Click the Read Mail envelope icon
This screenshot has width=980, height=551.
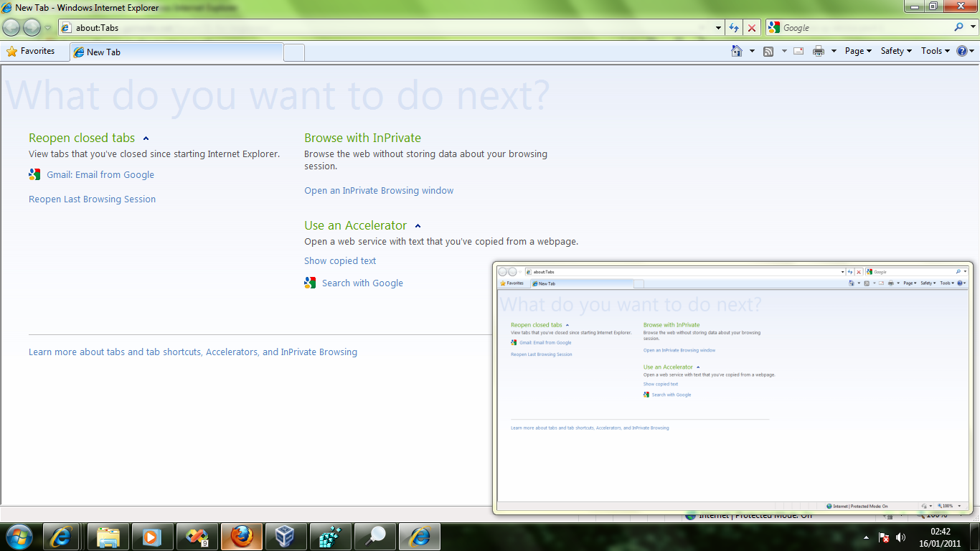[x=798, y=51]
